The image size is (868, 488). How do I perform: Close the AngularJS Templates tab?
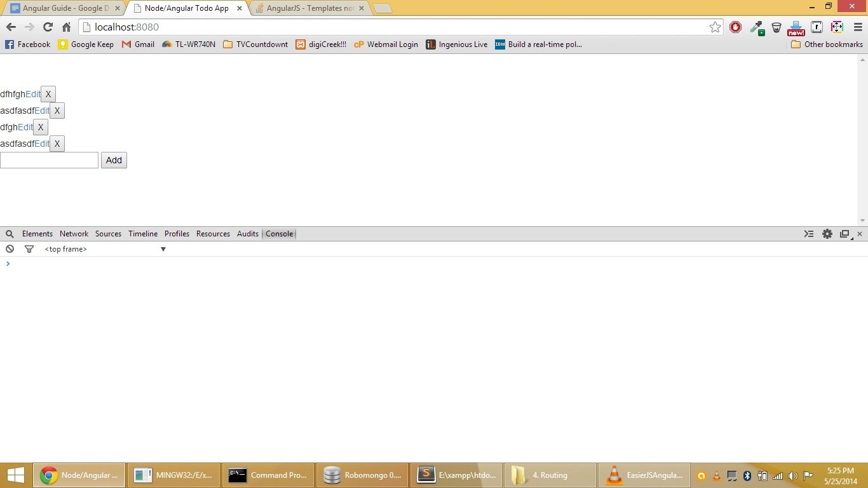coord(362,8)
